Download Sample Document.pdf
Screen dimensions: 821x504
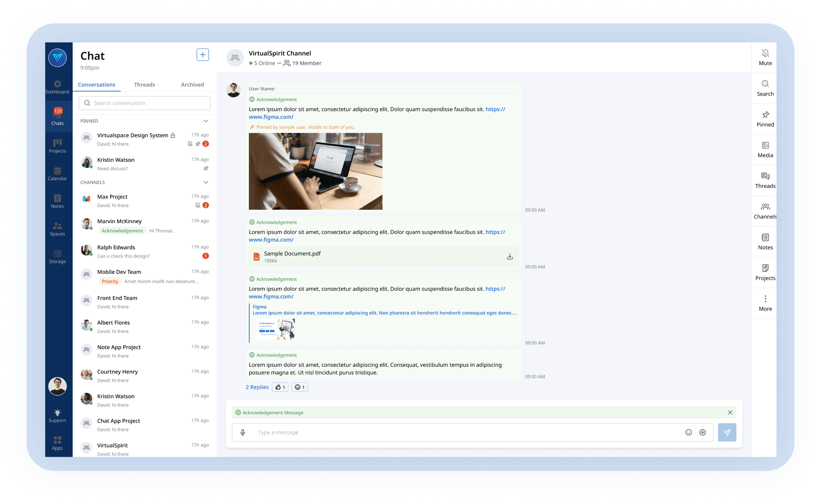point(510,257)
